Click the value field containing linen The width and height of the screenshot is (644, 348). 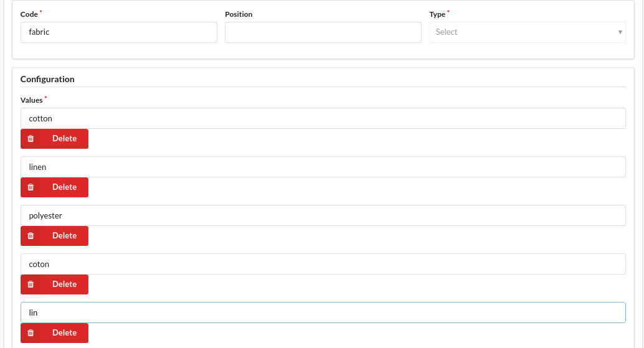pyautogui.click(x=323, y=167)
